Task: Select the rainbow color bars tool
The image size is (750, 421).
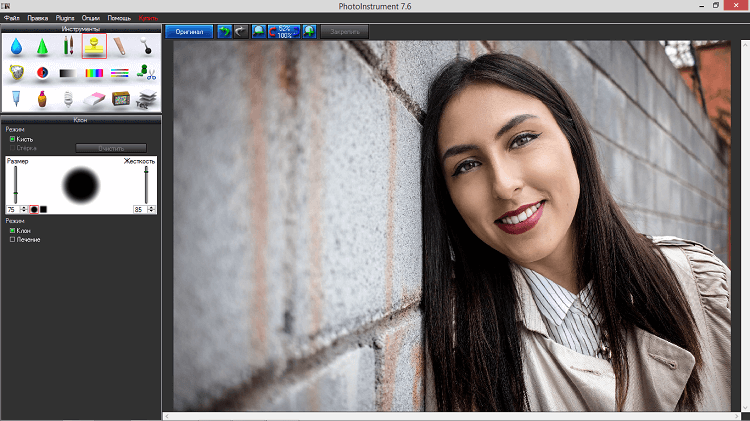Action: point(94,72)
